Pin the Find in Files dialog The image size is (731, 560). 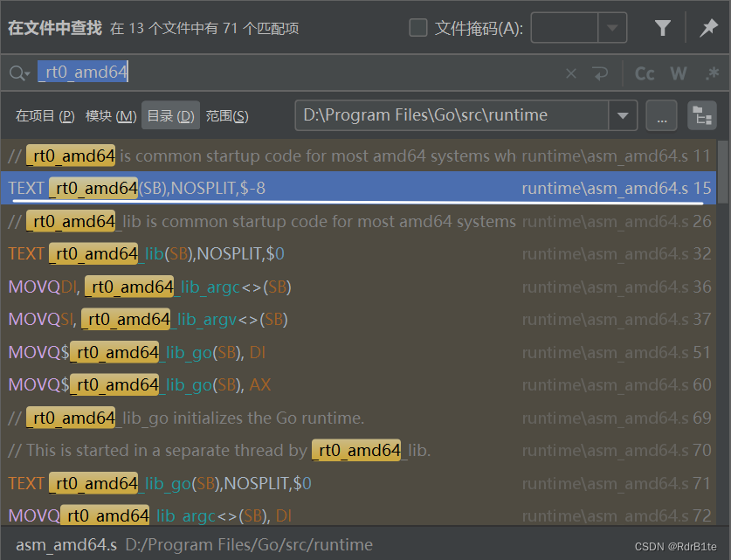coord(708,27)
